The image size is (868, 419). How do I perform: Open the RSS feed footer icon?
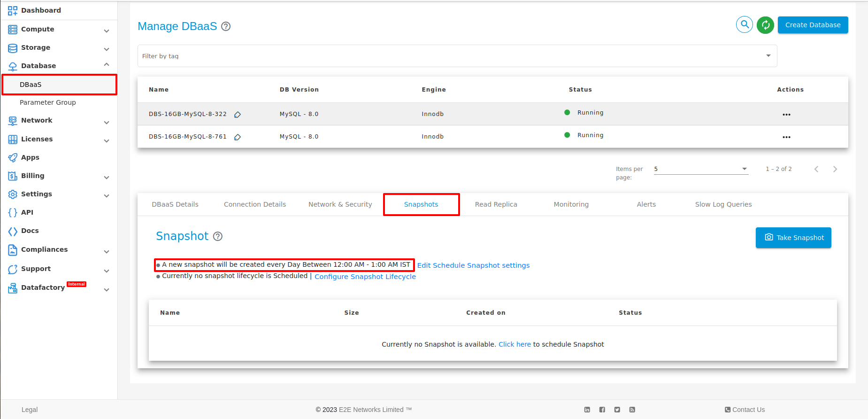point(632,410)
